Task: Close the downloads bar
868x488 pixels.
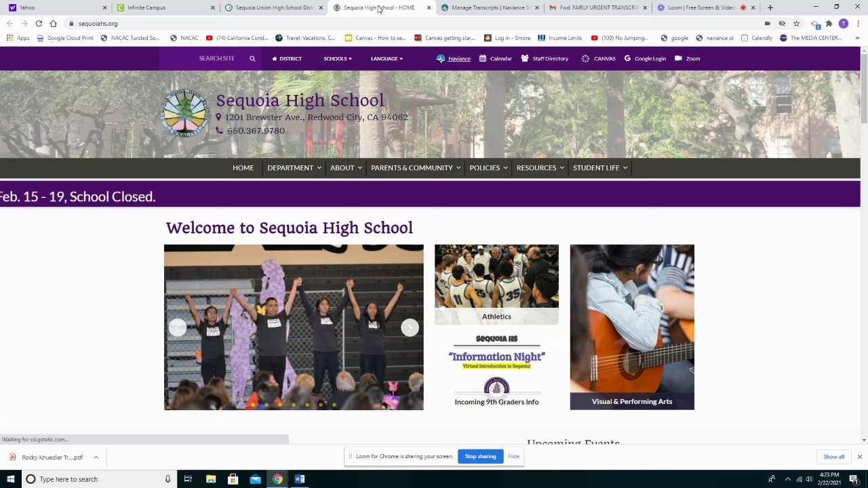Action: click(859, 457)
